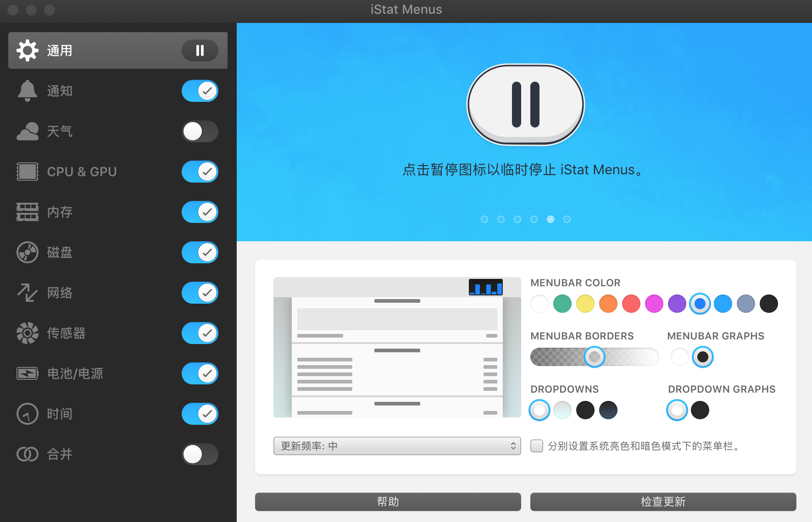The height and width of the screenshot is (522, 812).
Task: Select the dark navy Dropdowns theme swatch
Action: click(608, 410)
